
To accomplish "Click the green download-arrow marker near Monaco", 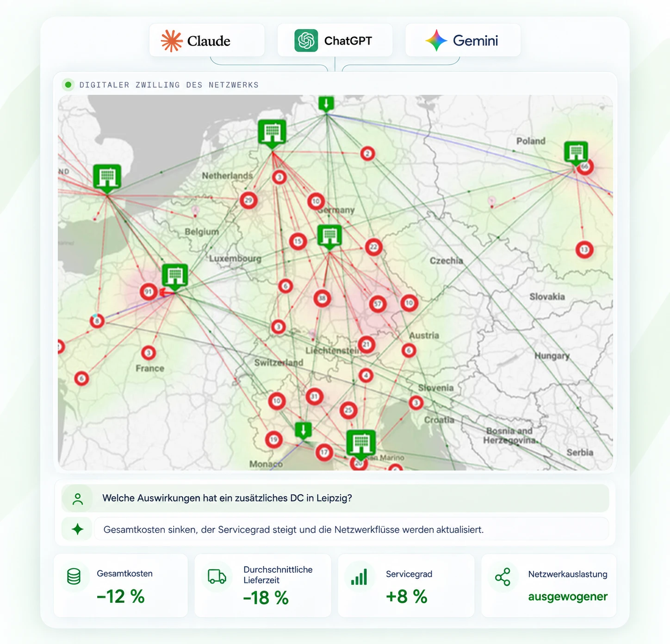I will [x=304, y=430].
